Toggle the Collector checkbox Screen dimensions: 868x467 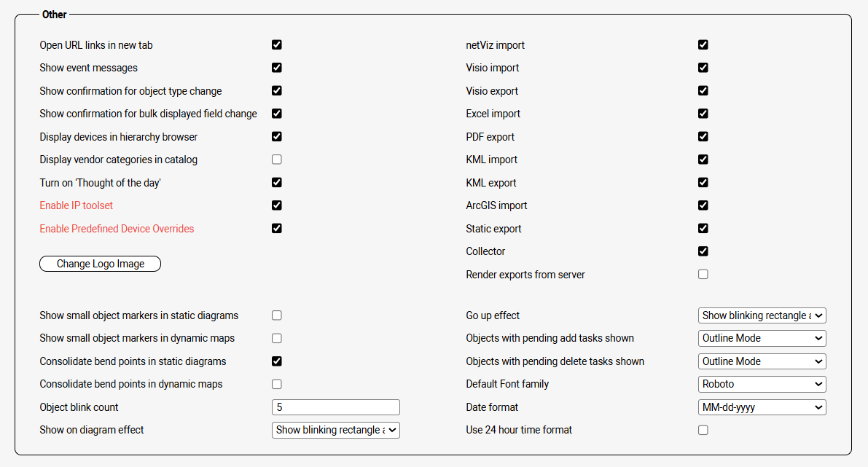coord(703,251)
